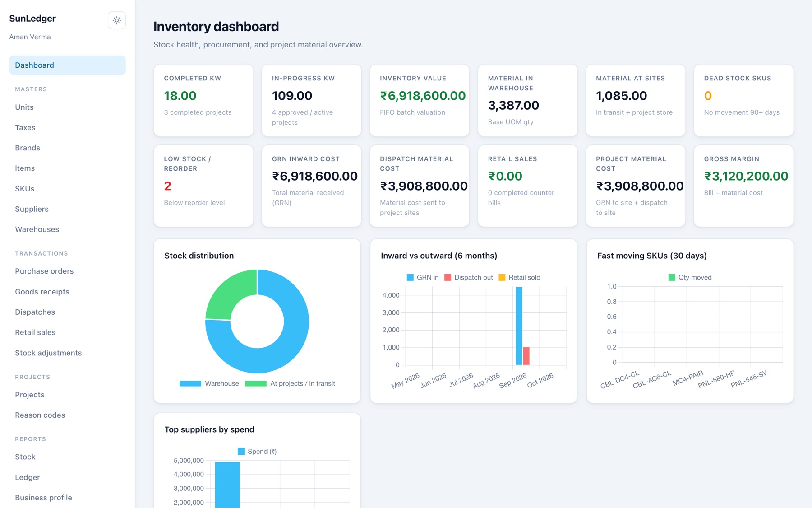Toggle Spend (₹) legend swatch
This screenshot has width=812, height=508.
click(241, 451)
